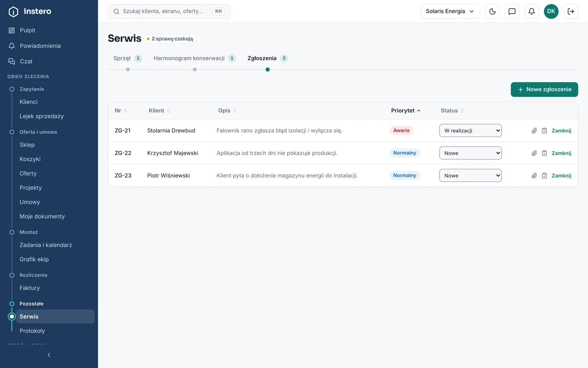The width and height of the screenshot is (588, 368).
Task: Open Zadania i kalendarz in the sidebar
Action: 46,245
